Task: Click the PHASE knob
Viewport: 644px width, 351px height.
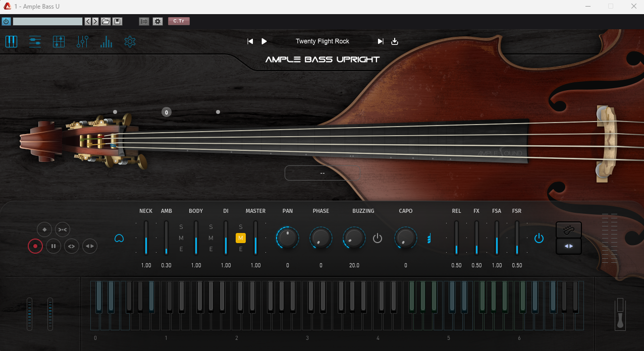Action: (321, 238)
